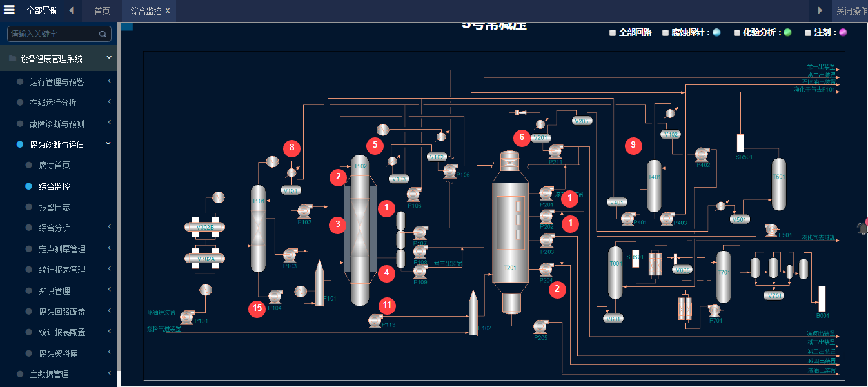Click pump P101 on the diagram
868x387 pixels.
pyautogui.click(x=187, y=317)
